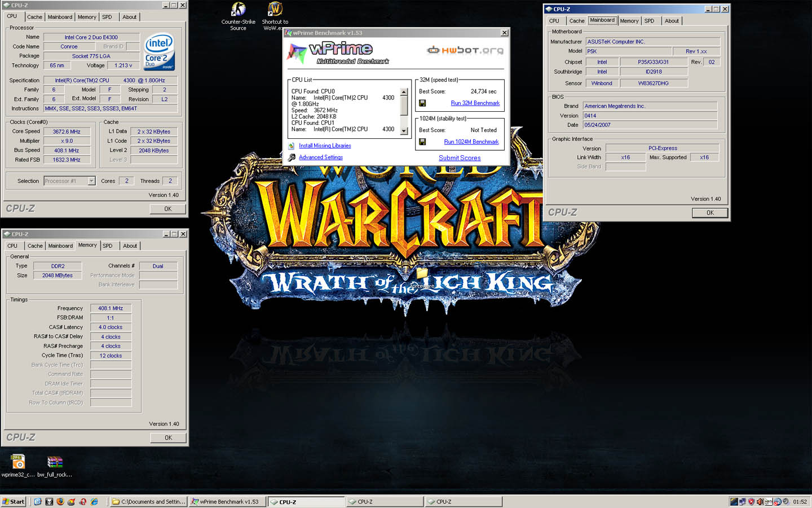The height and width of the screenshot is (508, 812).
Task: Click the Chipset value 'P35/G33/G31'
Action: click(654, 62)
